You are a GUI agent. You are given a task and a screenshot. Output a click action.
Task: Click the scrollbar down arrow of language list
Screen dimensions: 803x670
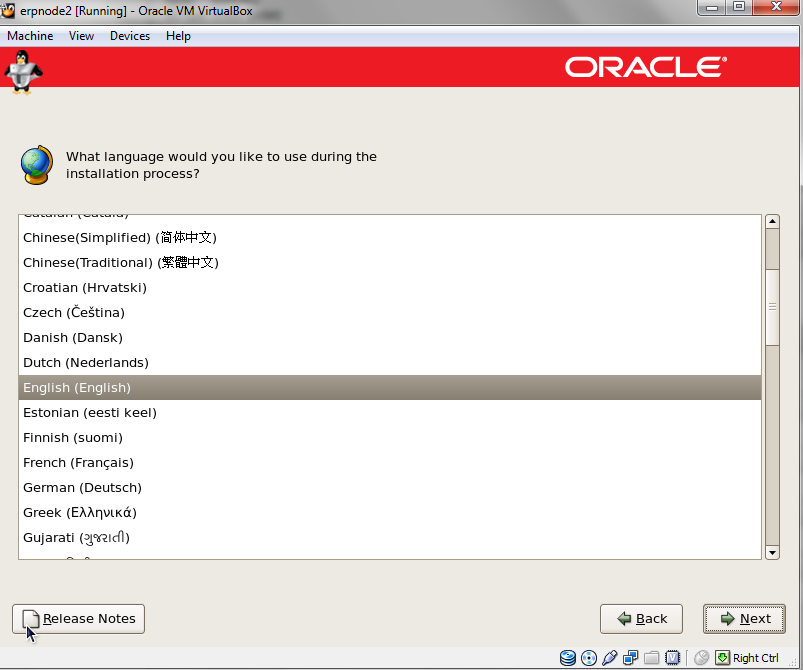click(x=772, y=553)
